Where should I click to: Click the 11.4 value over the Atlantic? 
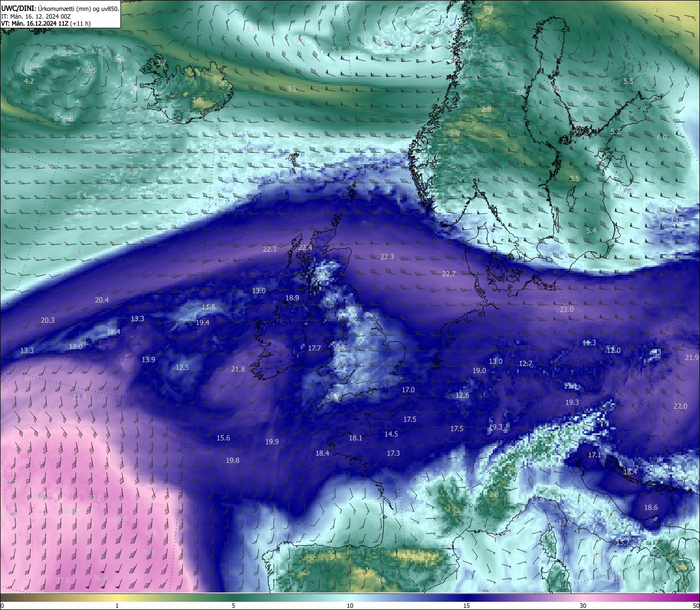point(113,332)
